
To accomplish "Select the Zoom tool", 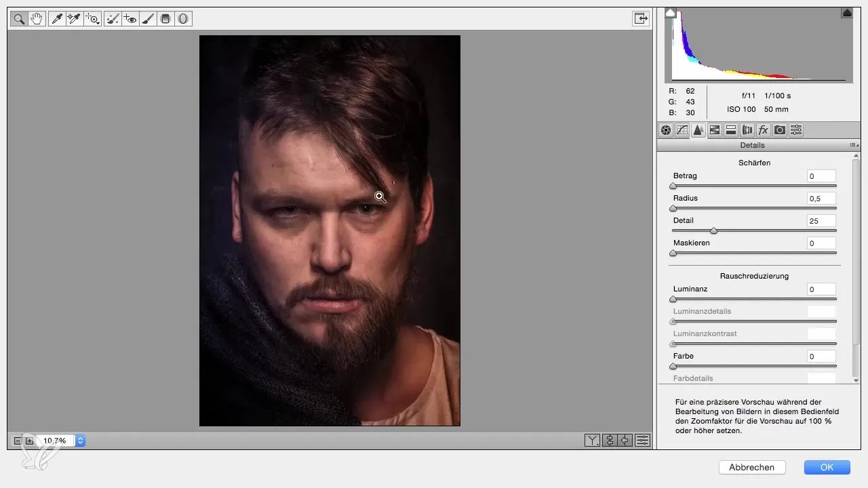I will click(19, 19).
